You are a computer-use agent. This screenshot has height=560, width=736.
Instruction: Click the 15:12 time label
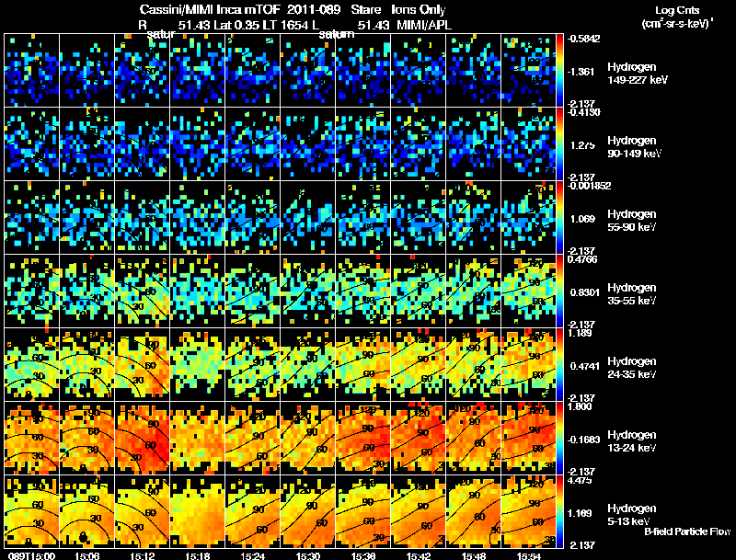coord(143,555)
